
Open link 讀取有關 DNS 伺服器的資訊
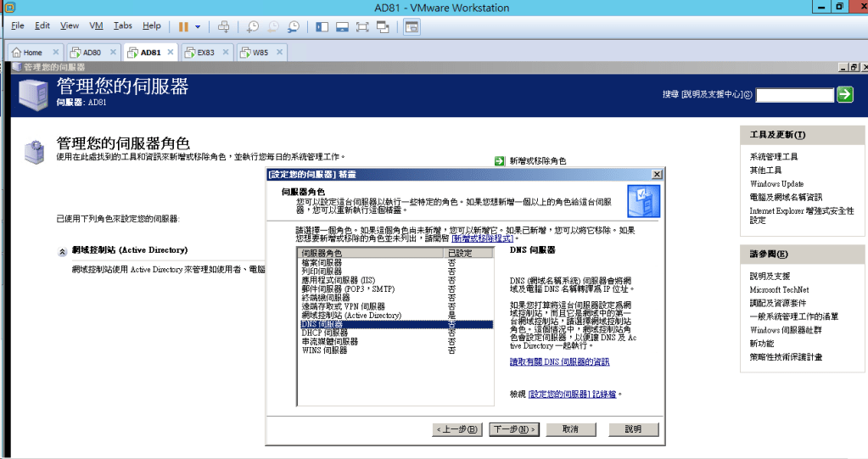pos(559,362)
